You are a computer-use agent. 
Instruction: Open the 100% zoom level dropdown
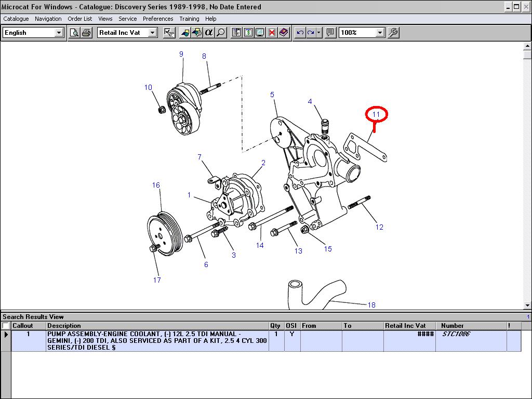[x=380, y=33]
